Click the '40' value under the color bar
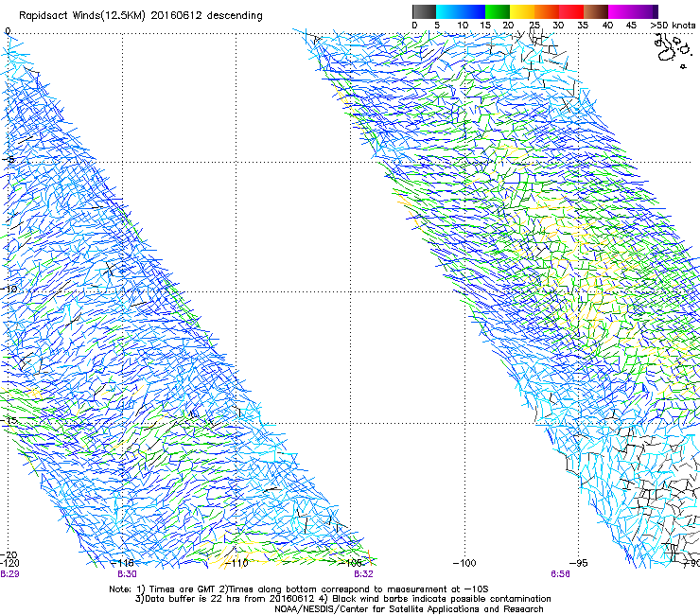 (607, 26)
